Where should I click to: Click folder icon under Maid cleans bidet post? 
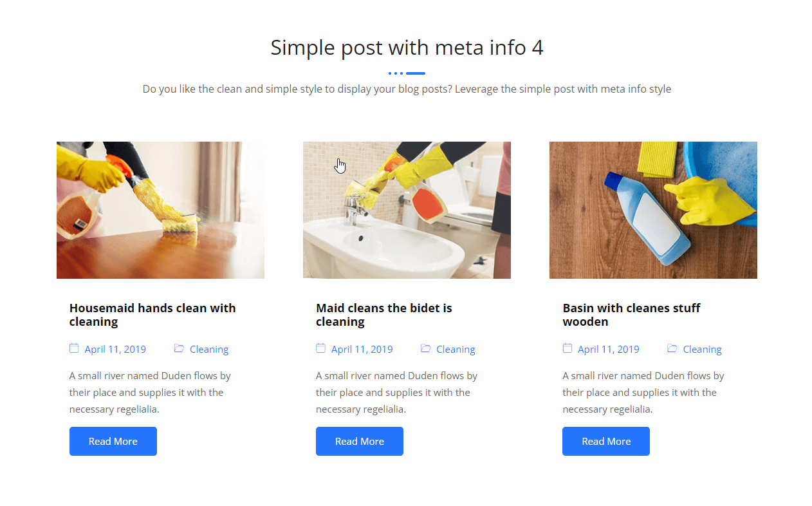[x=425, y=348]
